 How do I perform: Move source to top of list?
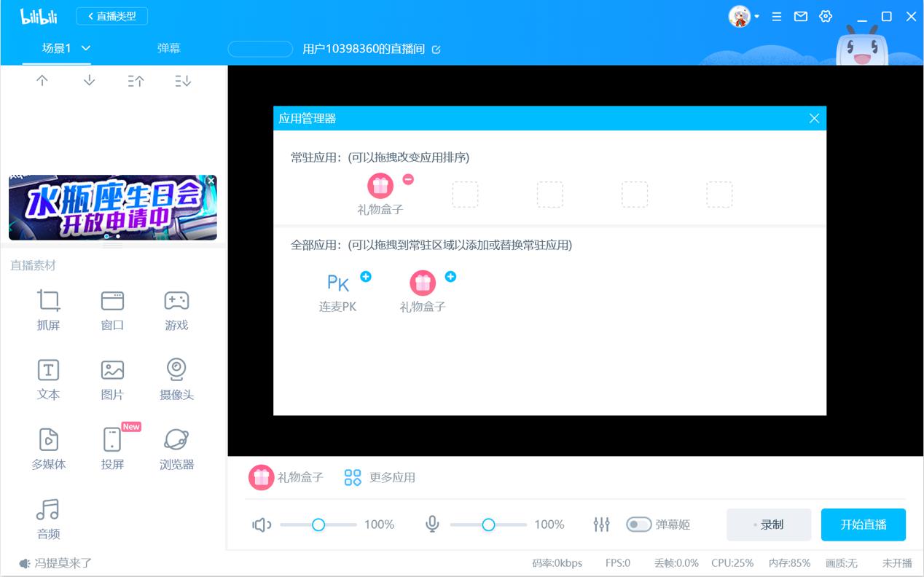[x=136, y=81]
